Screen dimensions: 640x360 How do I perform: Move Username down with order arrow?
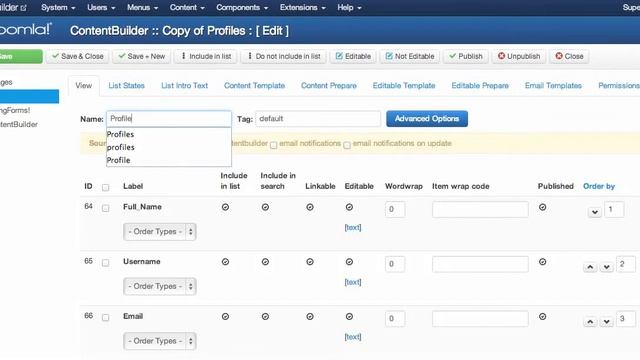(607, 267)
